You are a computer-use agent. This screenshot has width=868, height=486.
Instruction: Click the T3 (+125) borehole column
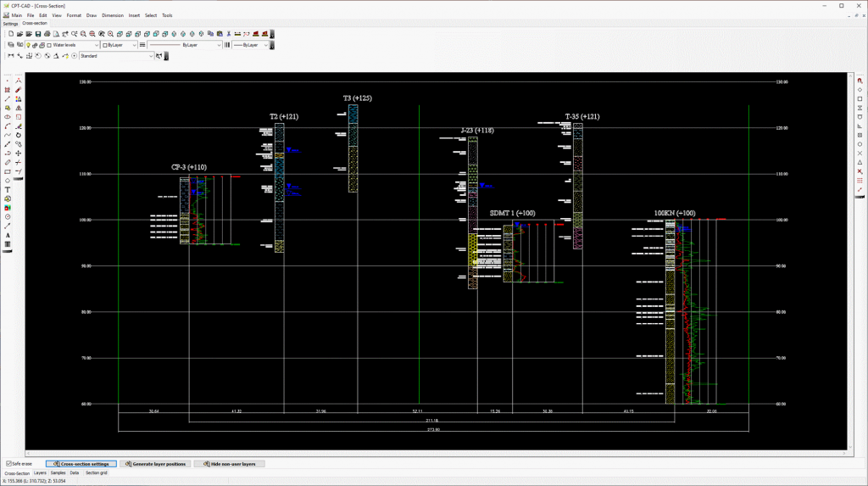[353, 148]
